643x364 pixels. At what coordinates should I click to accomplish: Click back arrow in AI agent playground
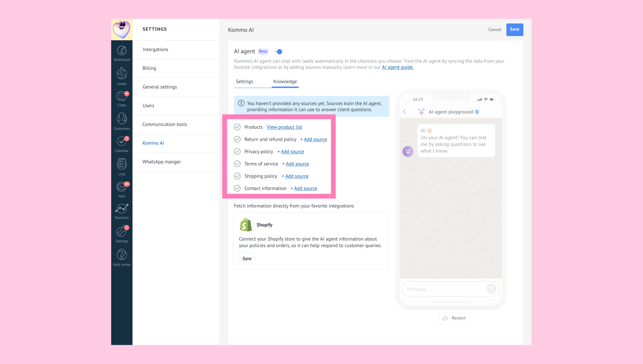(404, 112)
